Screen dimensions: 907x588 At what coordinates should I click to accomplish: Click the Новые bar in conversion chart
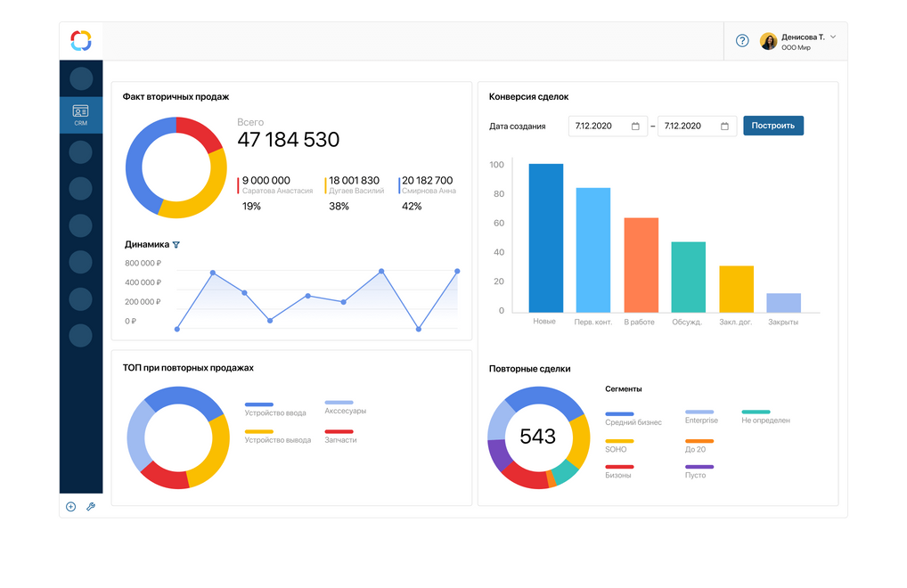[545, 237]
